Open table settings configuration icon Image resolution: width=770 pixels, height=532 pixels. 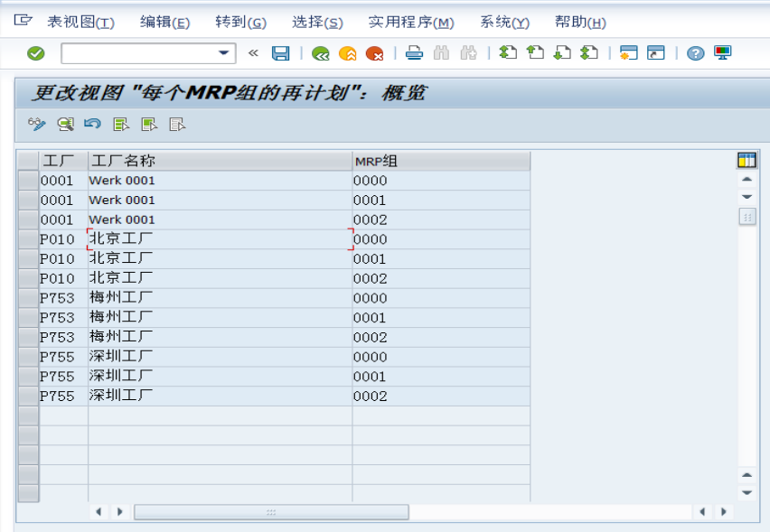pyautogui.click(x=747, y=160)
